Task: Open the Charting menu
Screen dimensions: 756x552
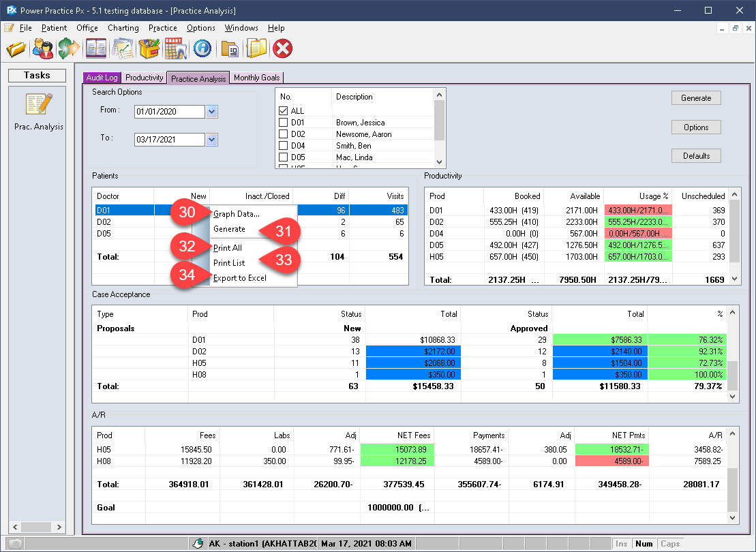Action: click(123, 28)
